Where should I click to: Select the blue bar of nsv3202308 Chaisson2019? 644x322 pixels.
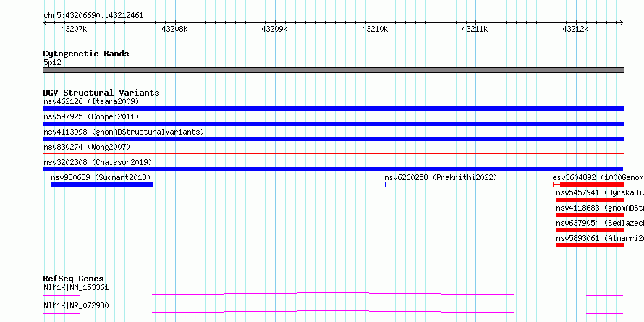click(333, 169)
